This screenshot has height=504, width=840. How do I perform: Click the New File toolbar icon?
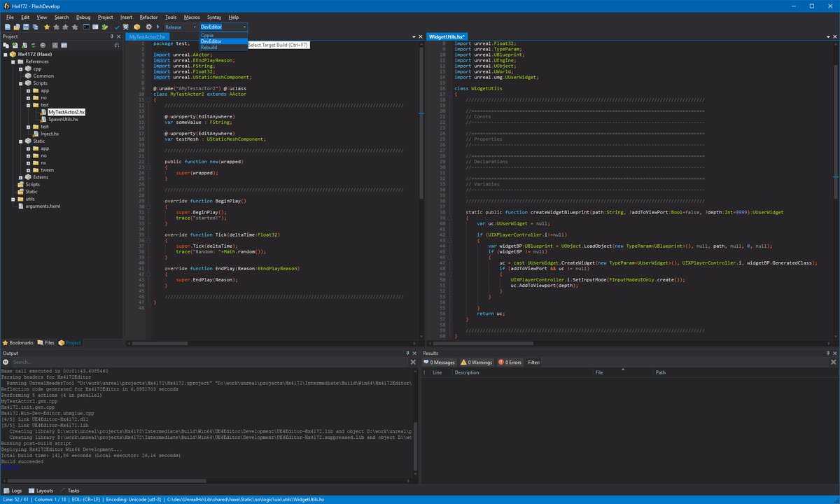7,27
